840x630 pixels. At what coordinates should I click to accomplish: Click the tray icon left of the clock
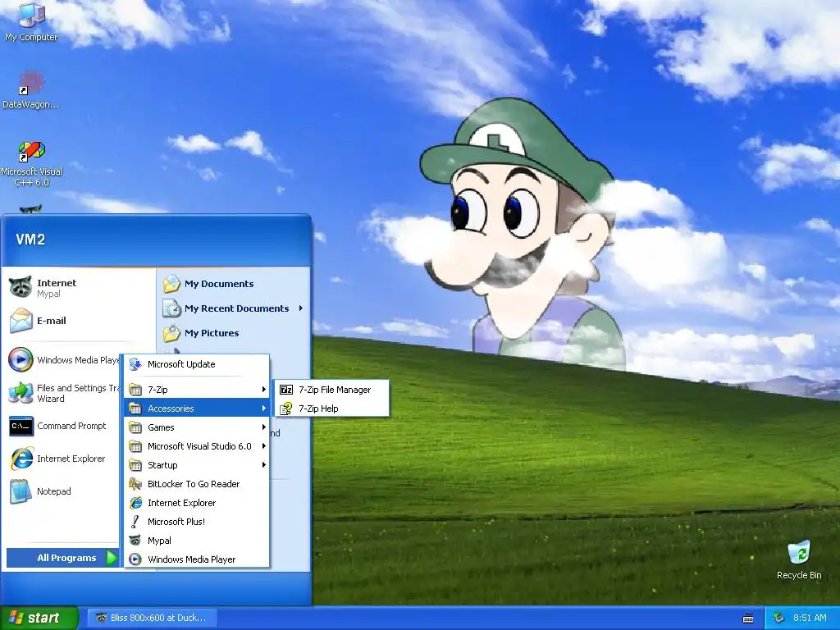(779, 618)
